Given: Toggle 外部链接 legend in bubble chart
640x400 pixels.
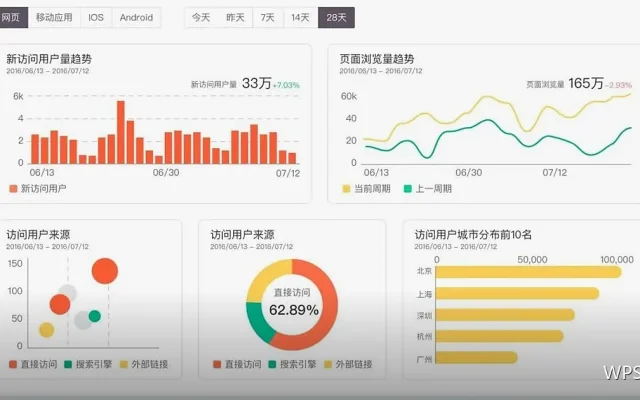Looking at the screenshot, I should [144, 364].
